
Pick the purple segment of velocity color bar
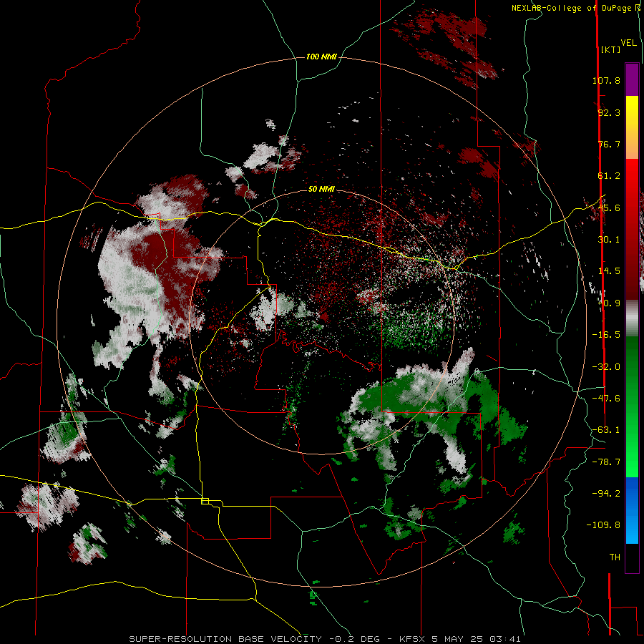[632, 79]
